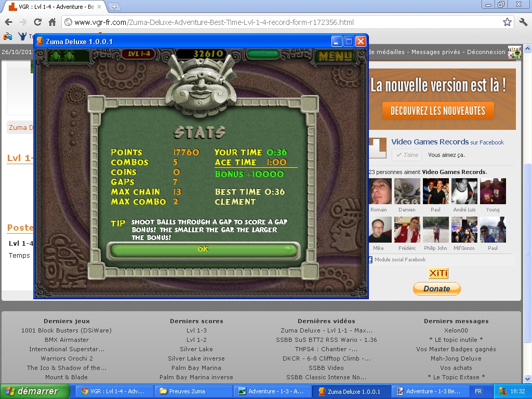Reload the page with the refresh icon
532x399 pixels.
point(37,22)
